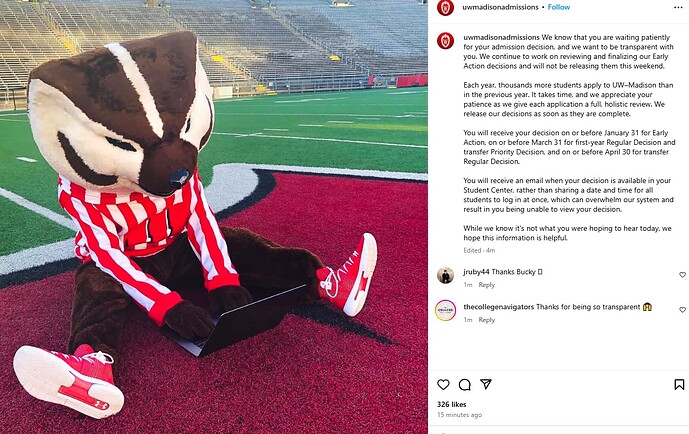This screenshot has width=689, height=434.
Task: Open comment bubble icon below post
Action: (464, 385)
